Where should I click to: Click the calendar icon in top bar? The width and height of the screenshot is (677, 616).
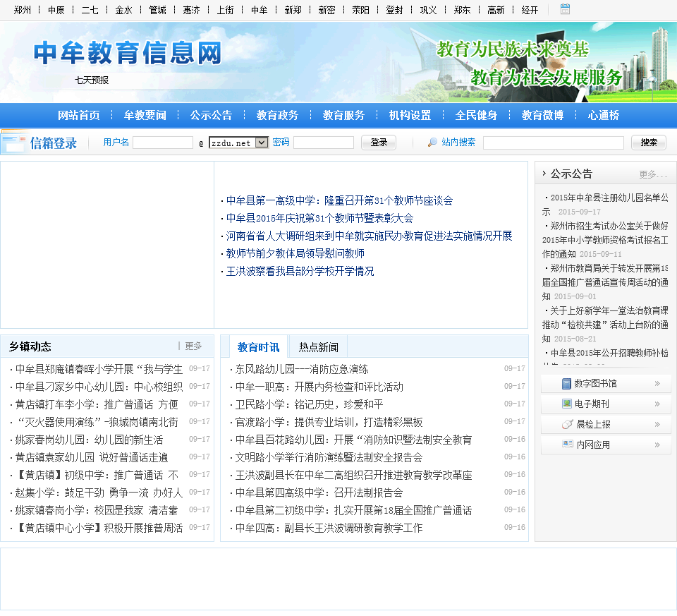[565, 9]
